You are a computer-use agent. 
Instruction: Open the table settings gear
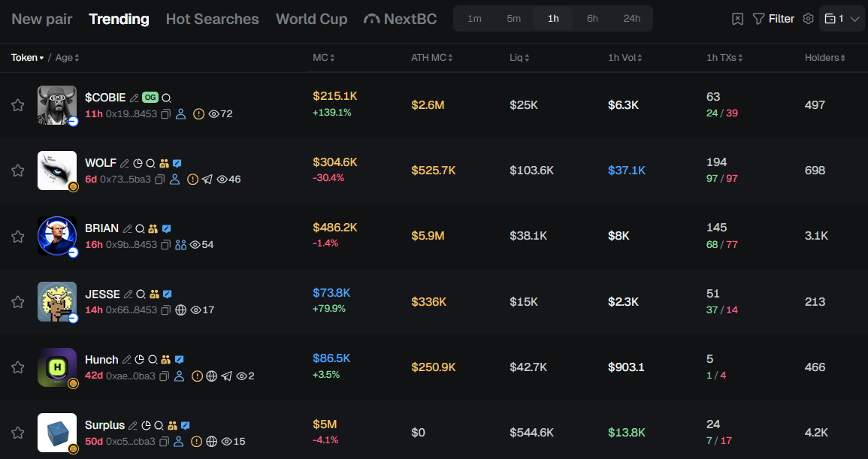(808, 19)
